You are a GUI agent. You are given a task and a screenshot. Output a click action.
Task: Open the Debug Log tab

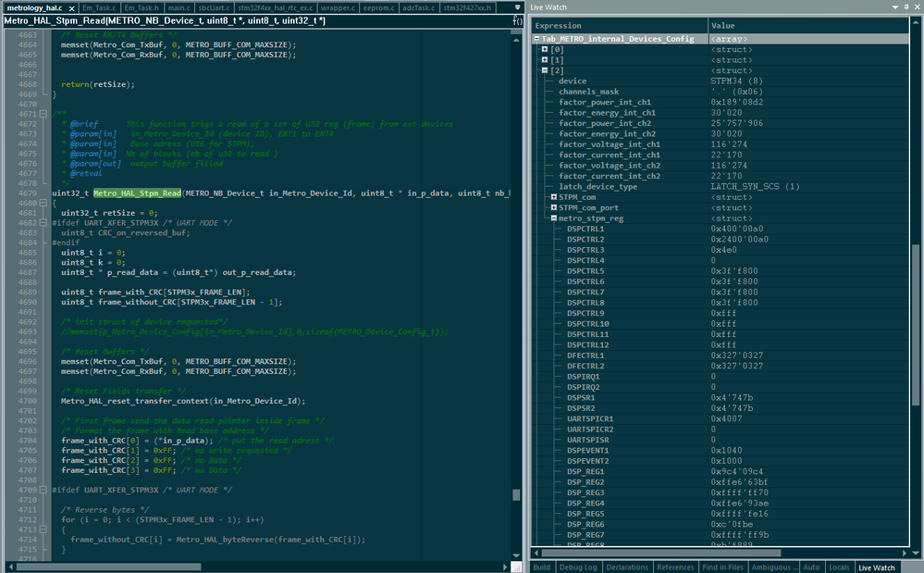pyautogui.click(x=577, y=567)
